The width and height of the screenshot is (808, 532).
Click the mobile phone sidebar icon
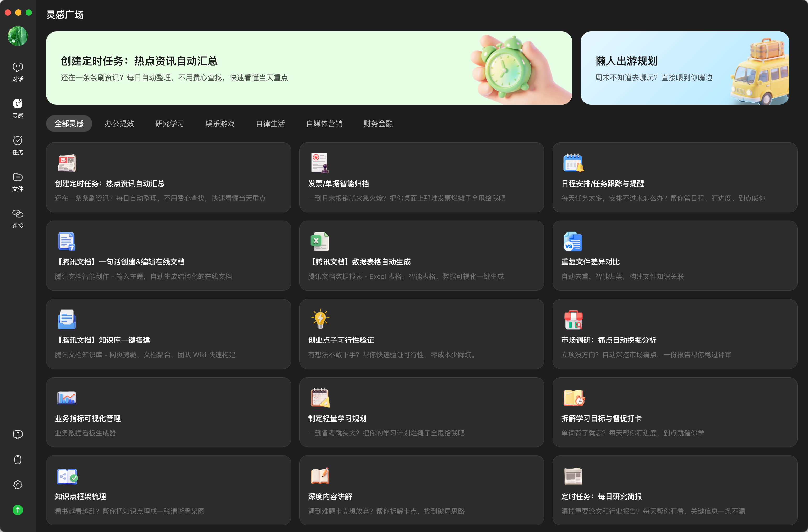(x=18, y=460)
